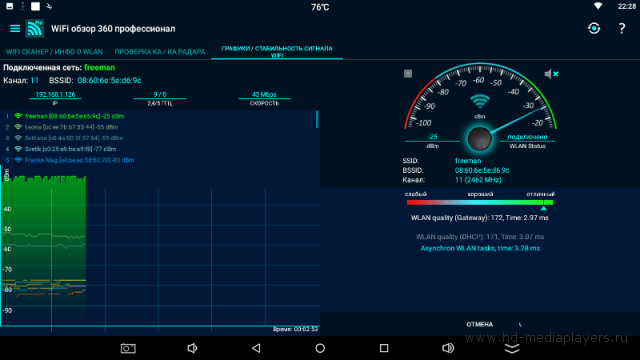Click the -25 dBm readout under gauge
Image resolution: width=640 pixels, height=360 pixels.
click(433, 137)
